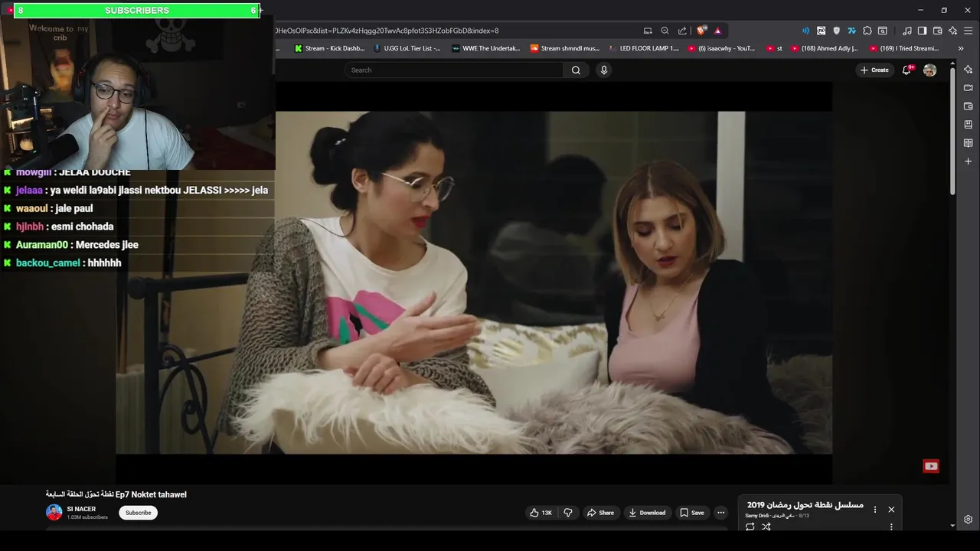This screenshot has width=980, height=551.
Task: Click the SI NACER channel avatar
Action: (54, 513)
